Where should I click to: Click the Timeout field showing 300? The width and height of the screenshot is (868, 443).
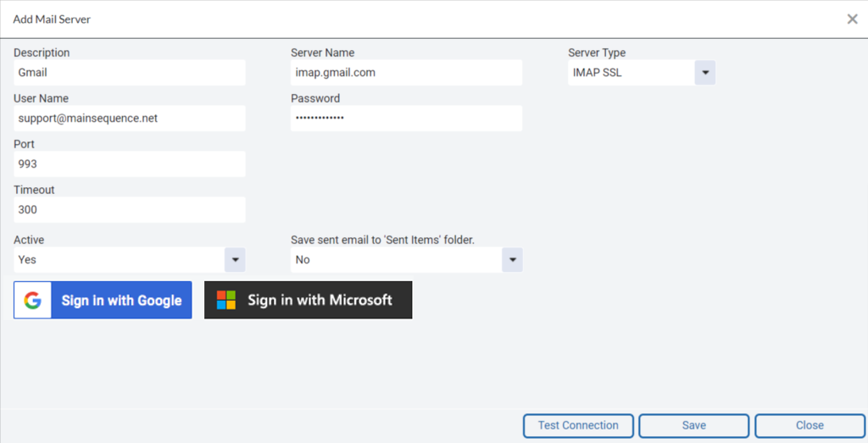[x=129, y=210]
